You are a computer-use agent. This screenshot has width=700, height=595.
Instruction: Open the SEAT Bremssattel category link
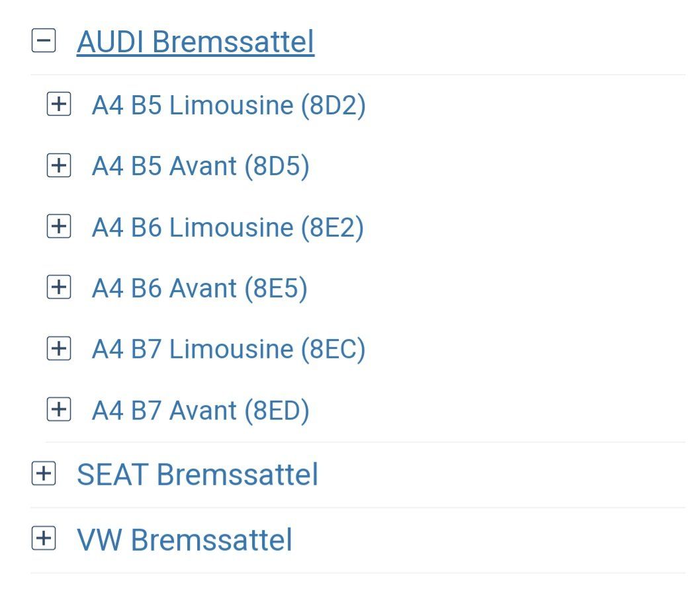coord(197,475)
